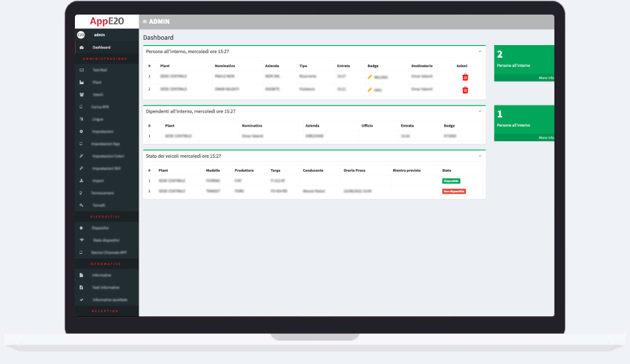Click the Testi informative file icon
Screen dimensions: 630x364
81,287
